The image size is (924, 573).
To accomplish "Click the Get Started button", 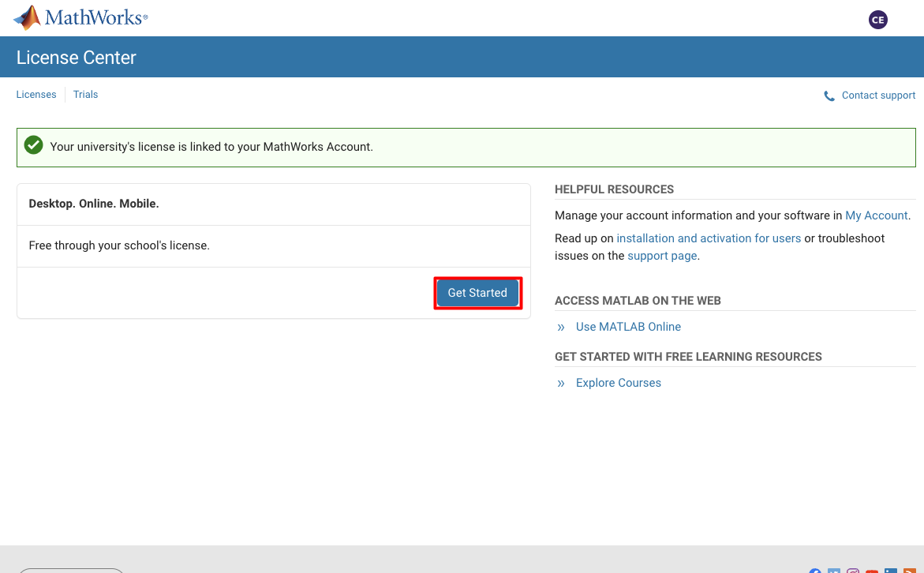I will 477,293.
